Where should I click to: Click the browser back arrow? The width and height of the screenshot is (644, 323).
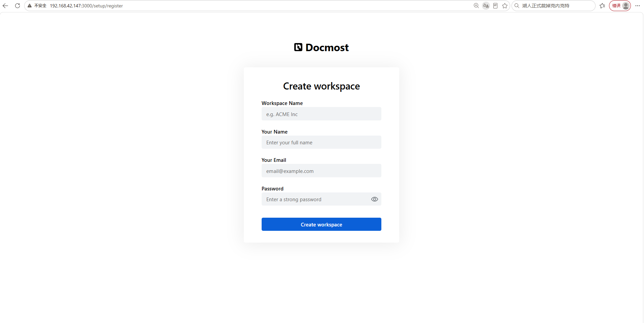click(5, 6)
